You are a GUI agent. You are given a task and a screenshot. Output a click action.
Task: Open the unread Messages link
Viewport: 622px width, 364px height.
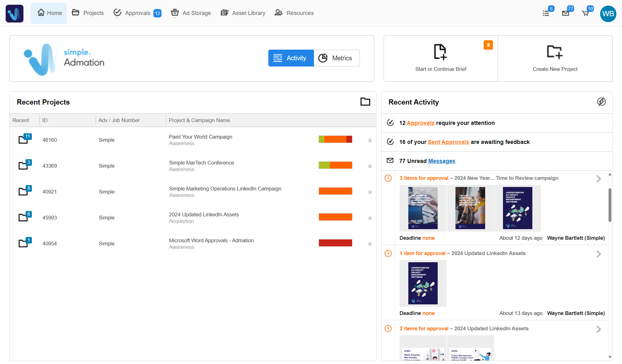[441, 161]
